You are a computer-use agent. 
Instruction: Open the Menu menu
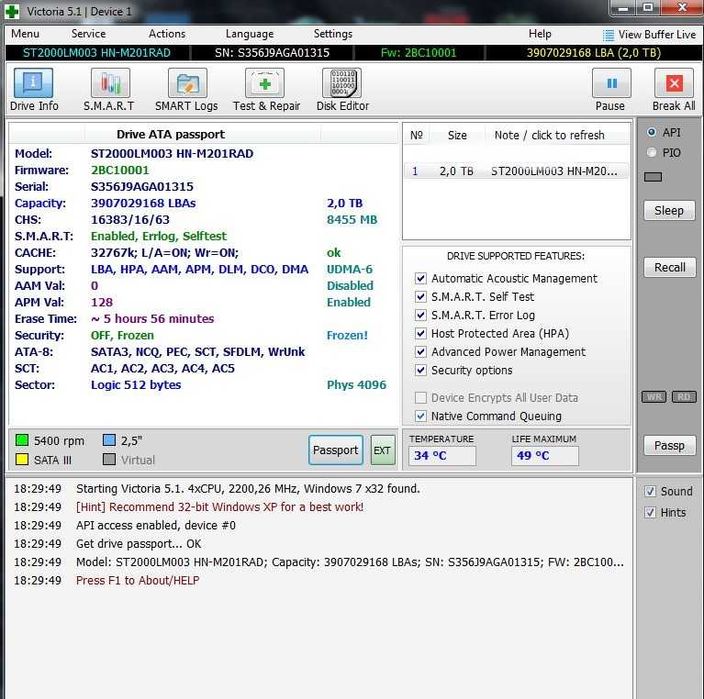(25, 34)
